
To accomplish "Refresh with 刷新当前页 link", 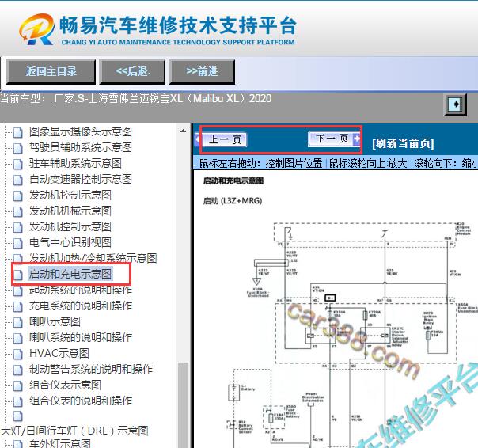I will pyautogui.click(x=403, y=143).
